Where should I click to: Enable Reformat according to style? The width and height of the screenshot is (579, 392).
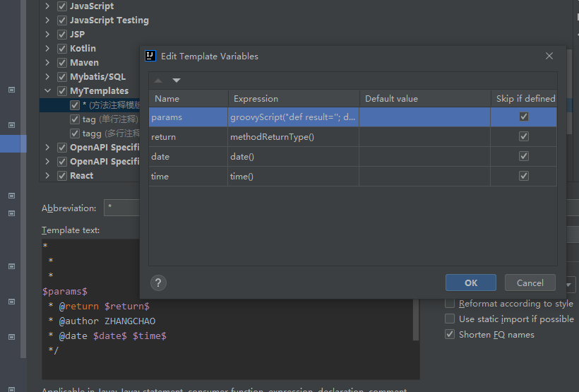449,303
